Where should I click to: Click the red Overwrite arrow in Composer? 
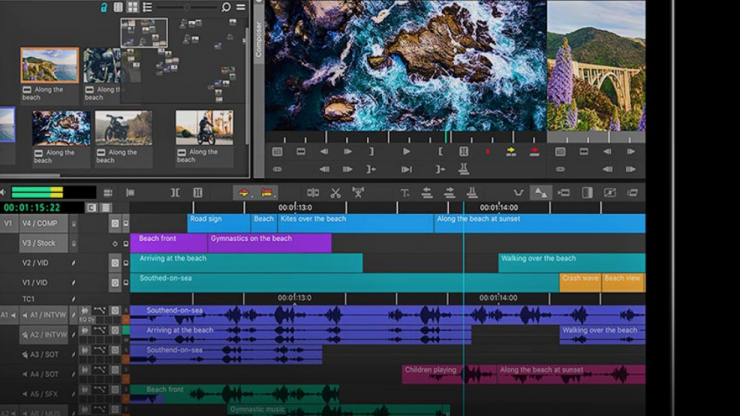click(534, 152)
